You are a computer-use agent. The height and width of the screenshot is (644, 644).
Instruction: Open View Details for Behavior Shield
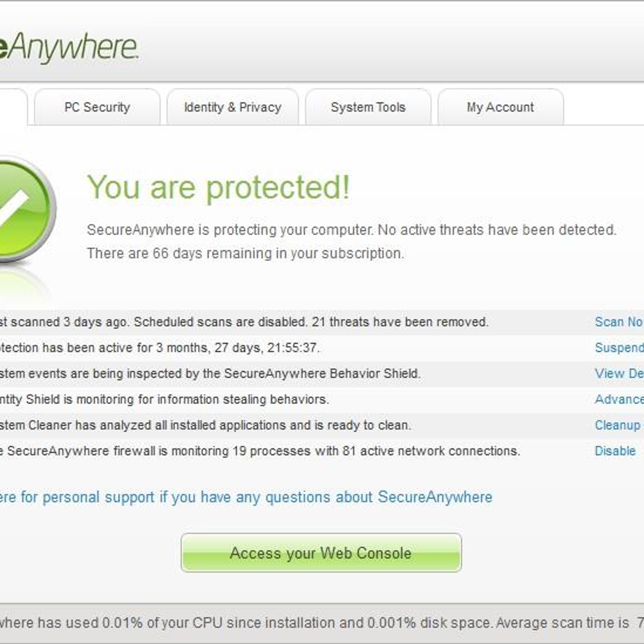coord(619,374)
